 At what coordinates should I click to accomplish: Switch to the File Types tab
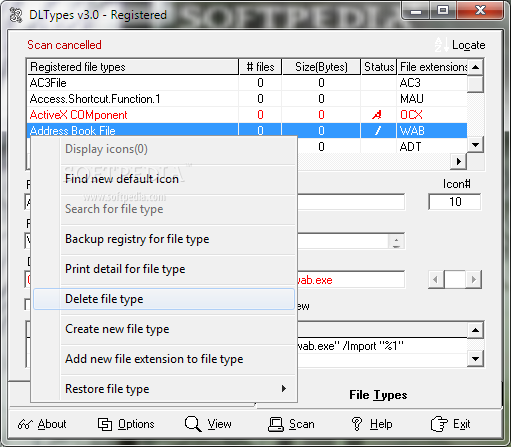pyautogui.click(x=378, y=395)
